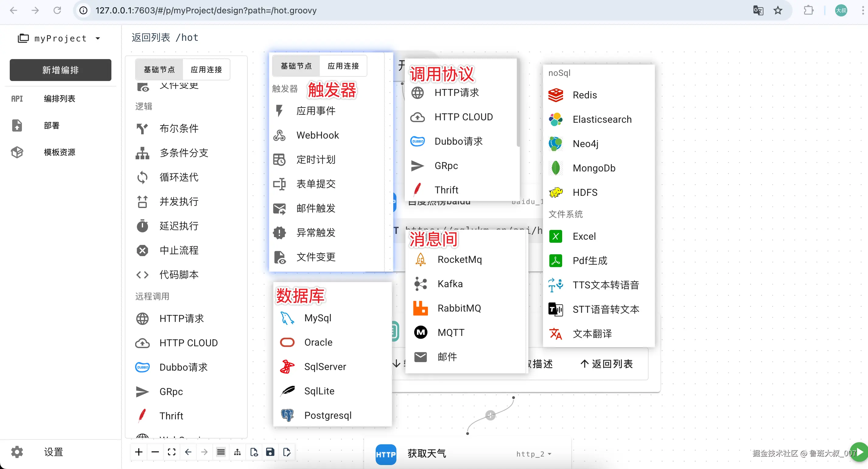
Task: Open the http_2 dropdown on 获取天气 node
Action: click(x=550, y=454)
